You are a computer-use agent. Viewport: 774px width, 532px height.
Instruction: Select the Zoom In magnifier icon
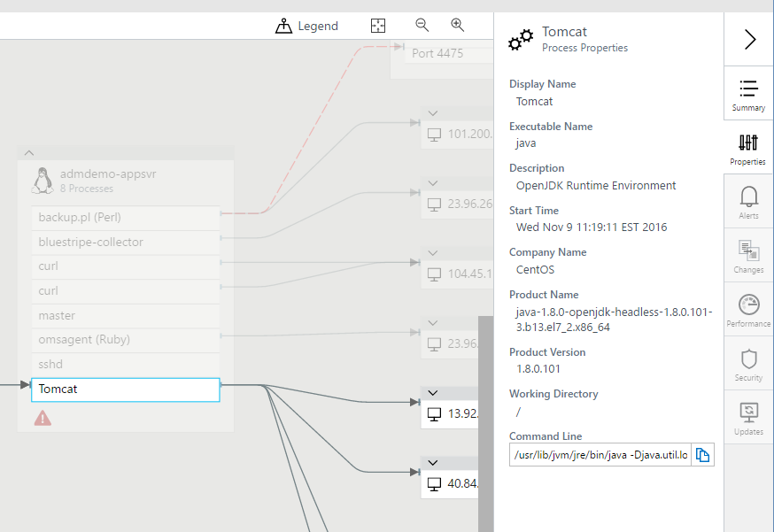coord(457,26)
